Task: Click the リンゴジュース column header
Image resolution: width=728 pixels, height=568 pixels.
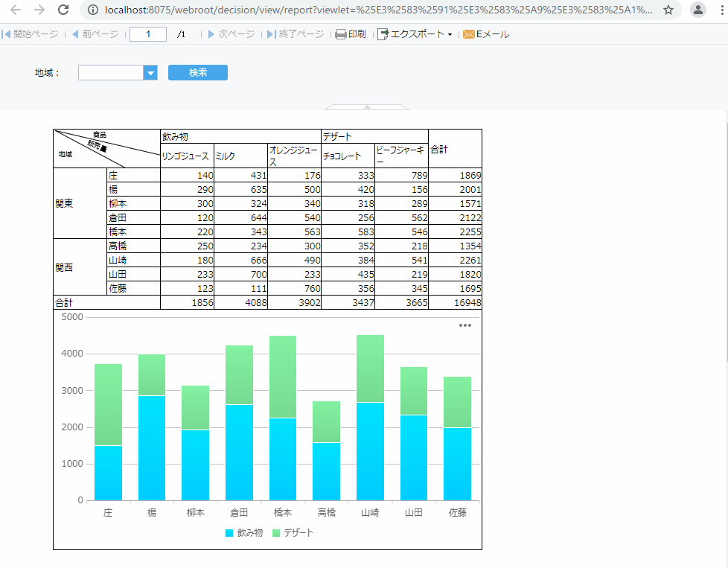Action: [187, 156]
